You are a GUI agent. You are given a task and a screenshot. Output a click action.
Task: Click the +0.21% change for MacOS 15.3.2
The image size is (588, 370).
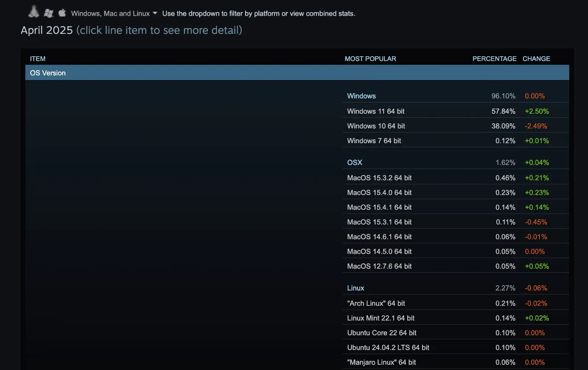click(x=537, y=178)
